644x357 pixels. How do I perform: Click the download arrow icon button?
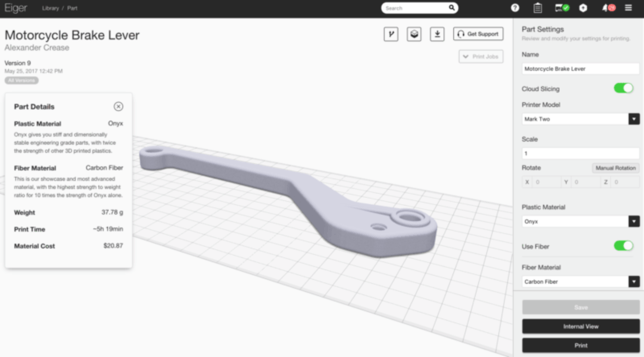[437, 34]
